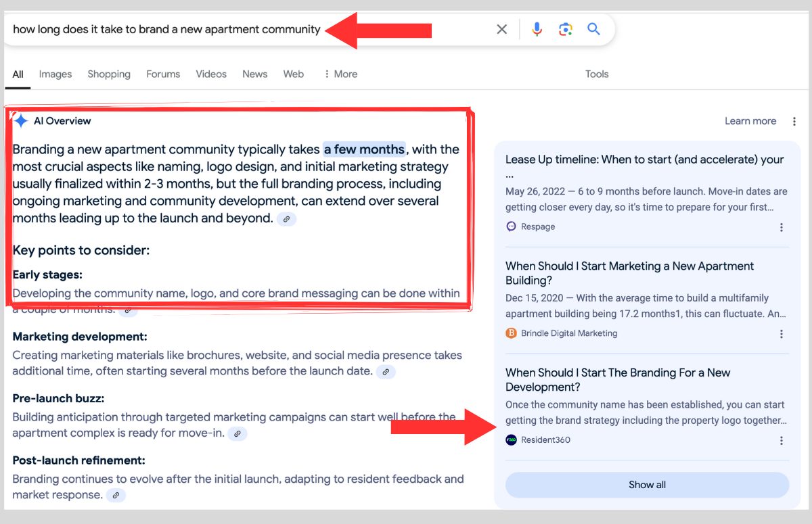
Task: Start voice search with the microphone icon
Action: click(x=537, y=29)
